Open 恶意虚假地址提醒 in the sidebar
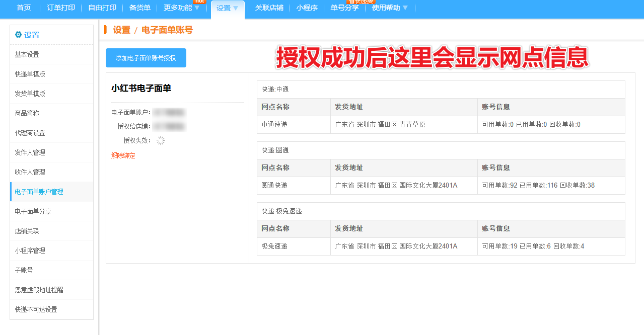Image resolution: width=644 pixels, height=335 pixels. [x=51, y=290]
